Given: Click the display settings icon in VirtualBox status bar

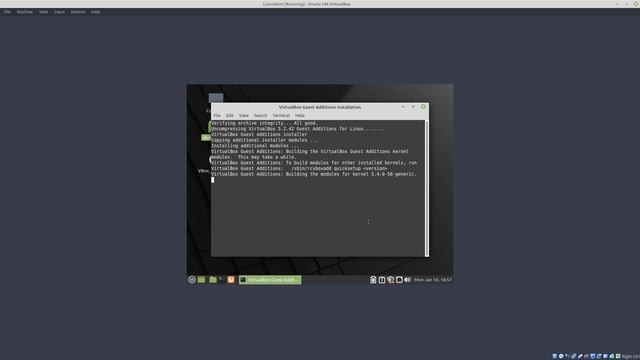Looking at the screenshot, I should pos(593,356).
